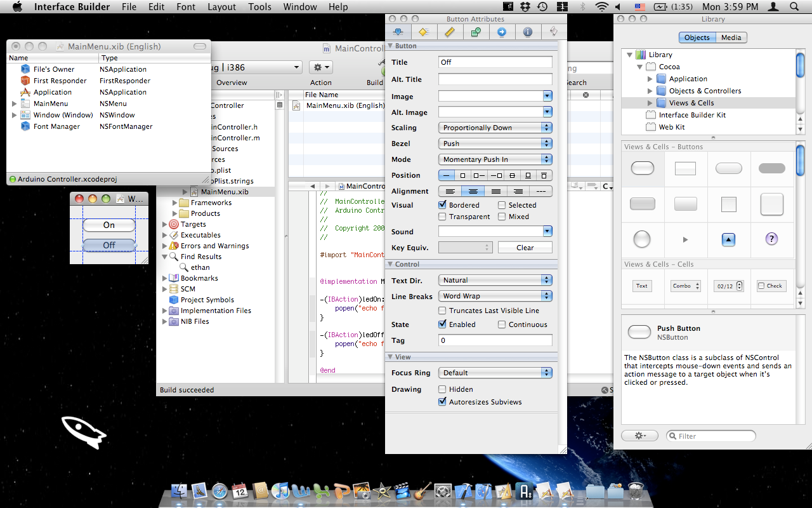
Task: Click the Clear key equivalent button
Action: pos(525,248)
